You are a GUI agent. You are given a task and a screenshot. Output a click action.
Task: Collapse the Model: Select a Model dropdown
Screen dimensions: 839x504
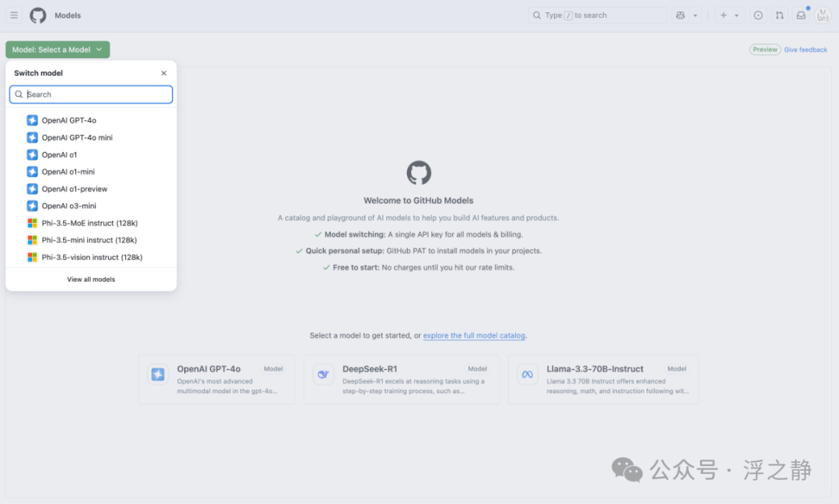(57, 50)
